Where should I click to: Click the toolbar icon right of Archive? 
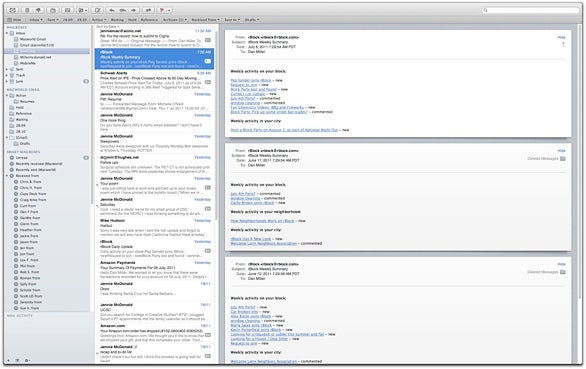[x=67, y=10]
